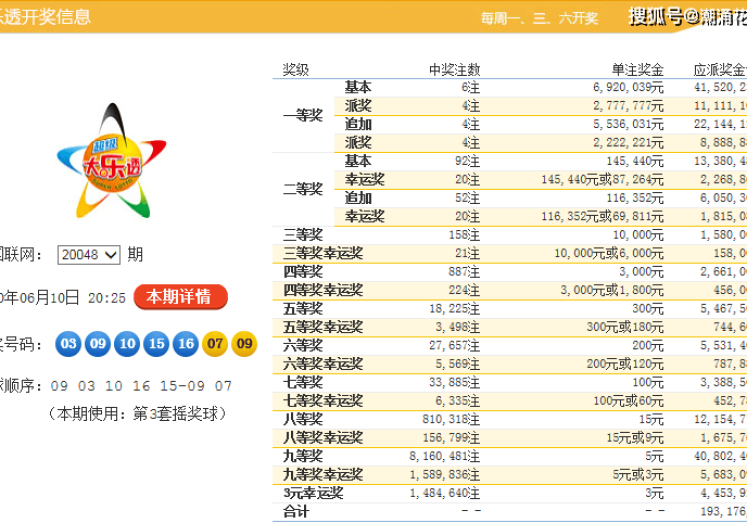This screenshot has width=747, height=523.
Task: Click the 六等奖幸运奖 row label
Action: tap(323, 364)
